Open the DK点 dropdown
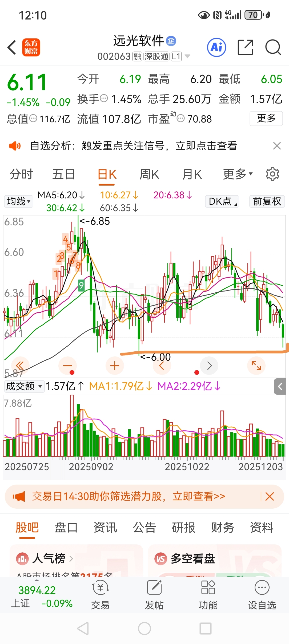This screenshot has height=644, width=289. pyautogui.click(x=222, y=201)
